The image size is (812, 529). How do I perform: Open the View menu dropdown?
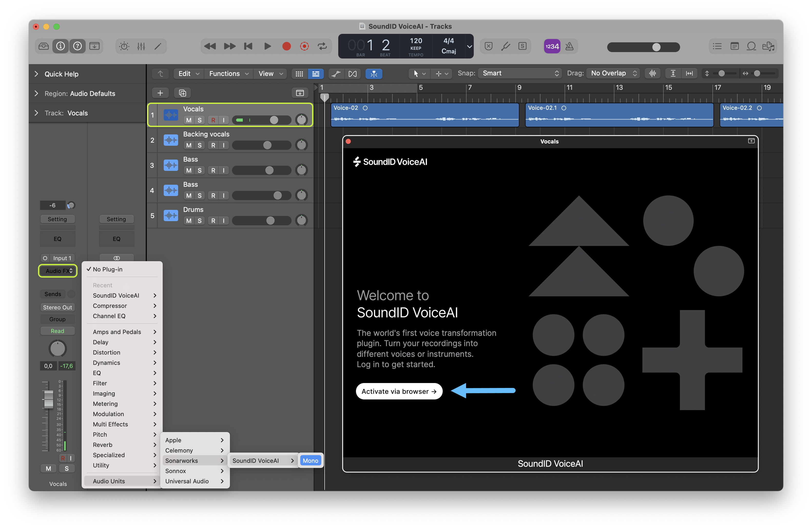pyautogui.click(x=270, y=74)
